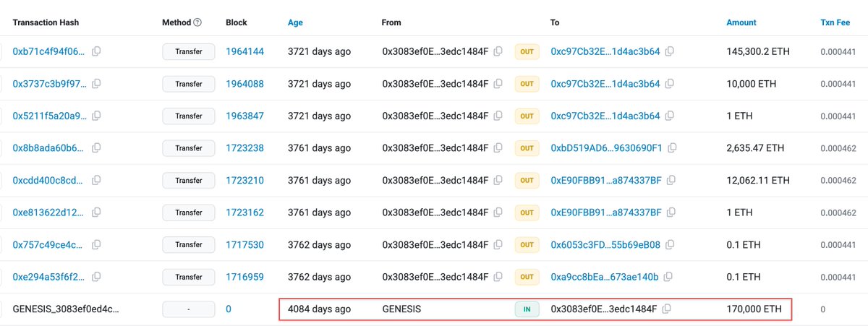Select the 2,635.47 ETH amount

pyautogui.click(x=755, y=148)
